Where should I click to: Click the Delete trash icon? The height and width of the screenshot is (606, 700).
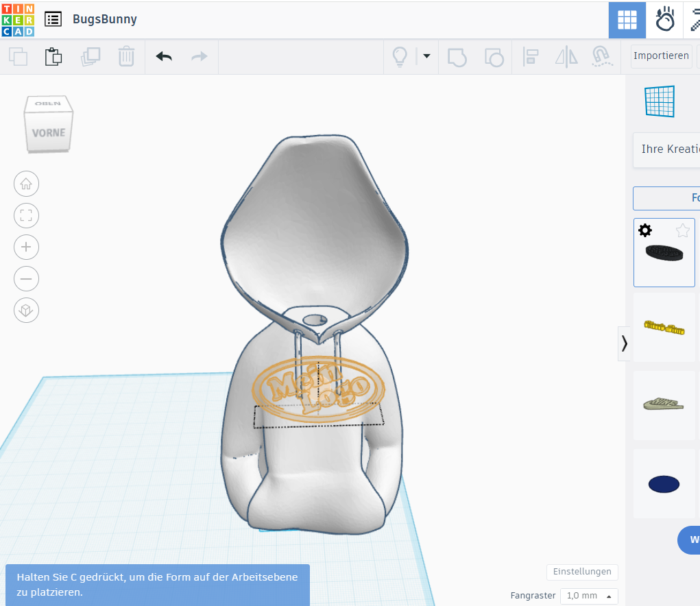(126, 57)
